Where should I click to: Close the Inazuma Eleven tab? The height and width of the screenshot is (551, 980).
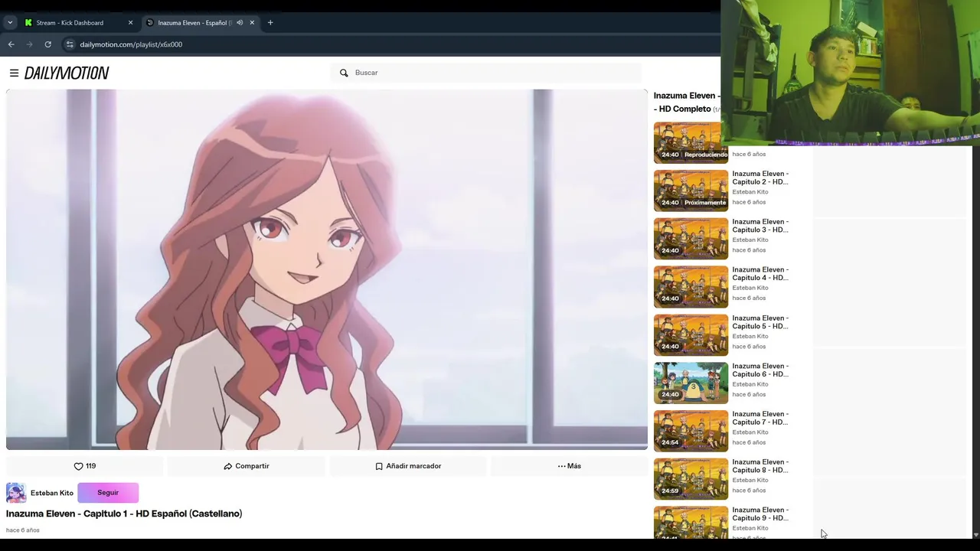[252, 23]
